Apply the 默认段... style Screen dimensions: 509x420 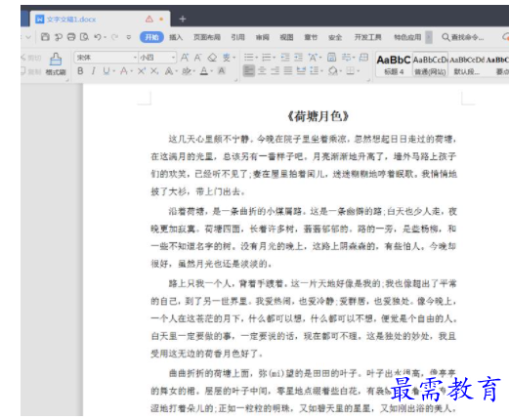(x=466, y=64)
